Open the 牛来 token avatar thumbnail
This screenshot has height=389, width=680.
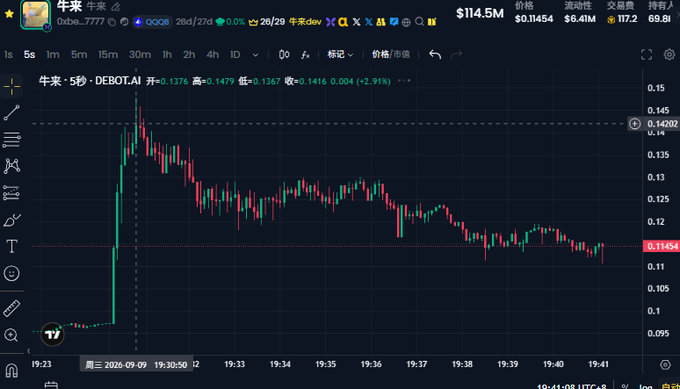click(x=35, y=15)
